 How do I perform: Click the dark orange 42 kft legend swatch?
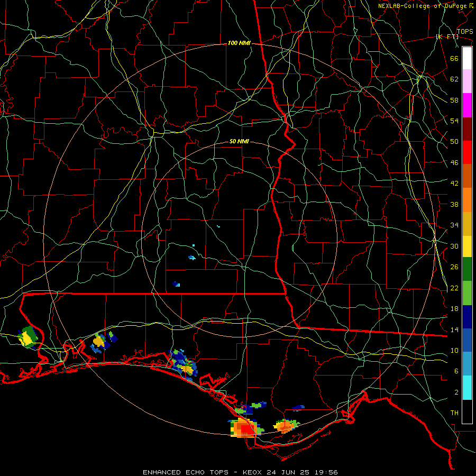(467, 176)
